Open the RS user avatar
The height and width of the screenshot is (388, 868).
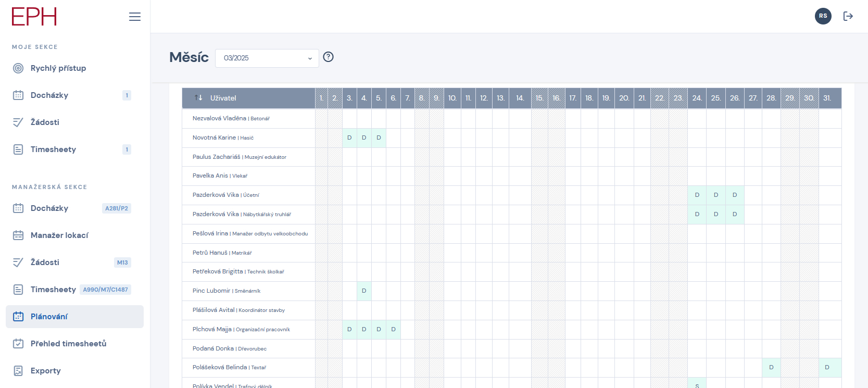(x=823, y=16)
